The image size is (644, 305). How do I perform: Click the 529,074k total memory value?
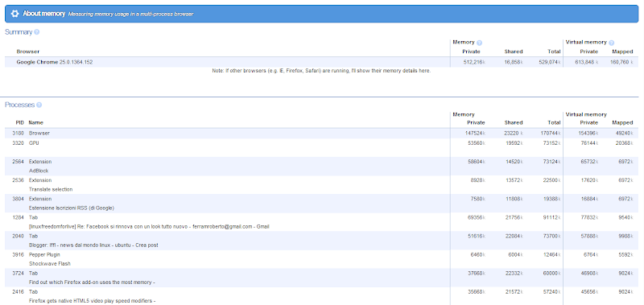click(551, 62)
